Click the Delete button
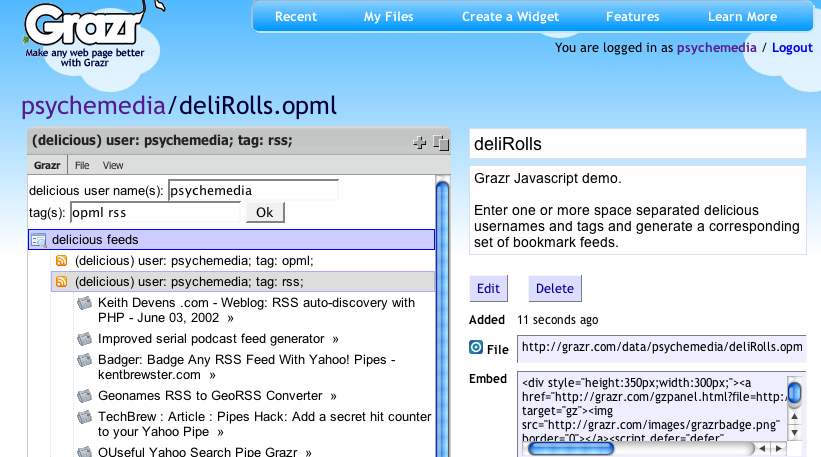821x457 pixels. click(554, 288)
